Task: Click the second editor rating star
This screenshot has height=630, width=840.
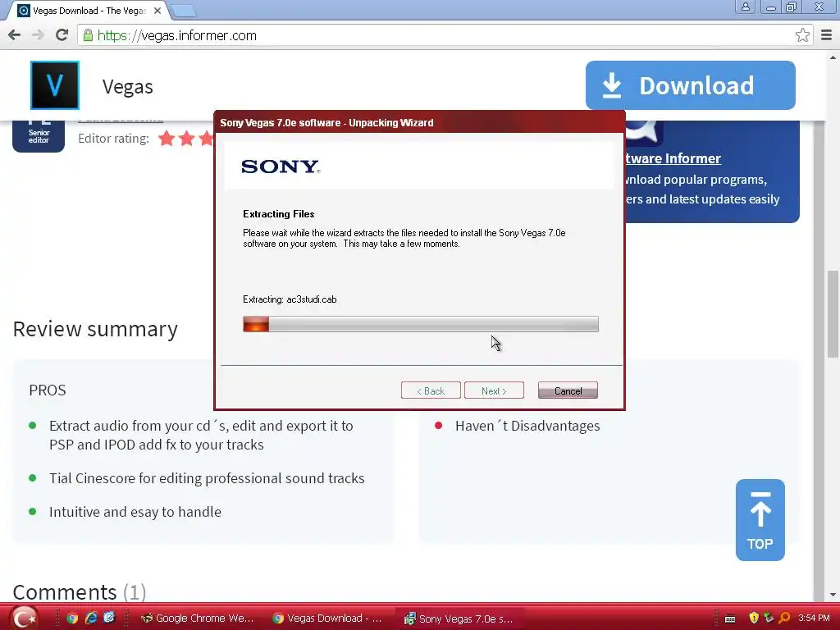Action: 186,139
